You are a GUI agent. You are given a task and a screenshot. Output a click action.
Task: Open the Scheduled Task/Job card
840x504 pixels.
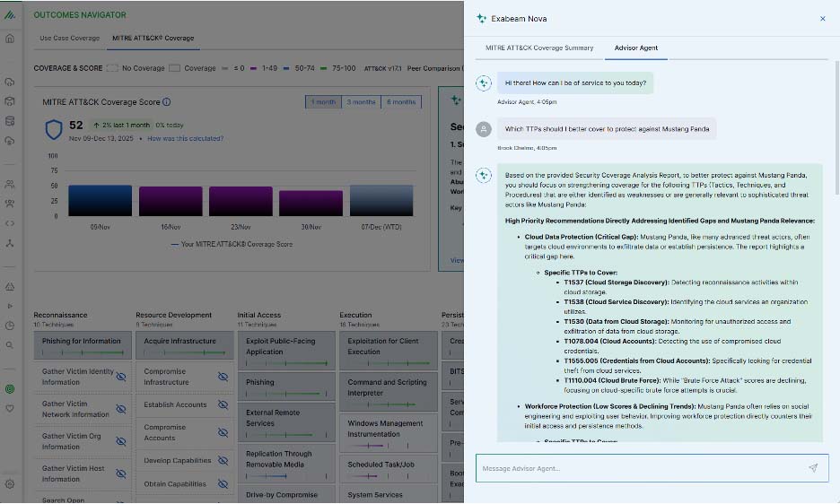point(389,469)
